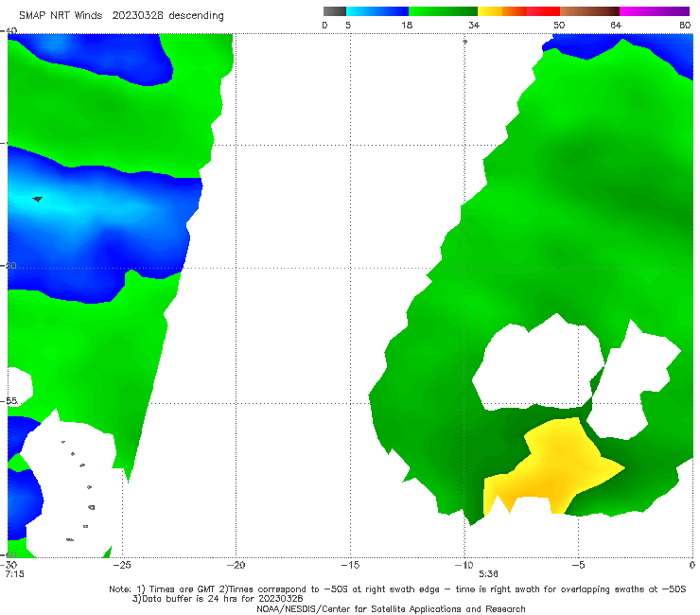Click the NOAA/NESDIS credit line
This screenshot has height=615, width=700.
coord(391,608)
